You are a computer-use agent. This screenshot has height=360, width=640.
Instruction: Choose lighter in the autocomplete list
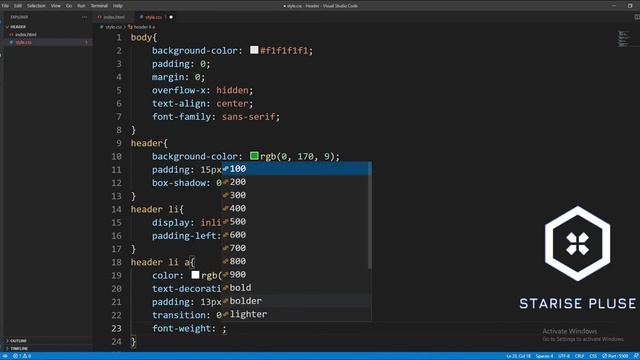[x=296, y=314]
